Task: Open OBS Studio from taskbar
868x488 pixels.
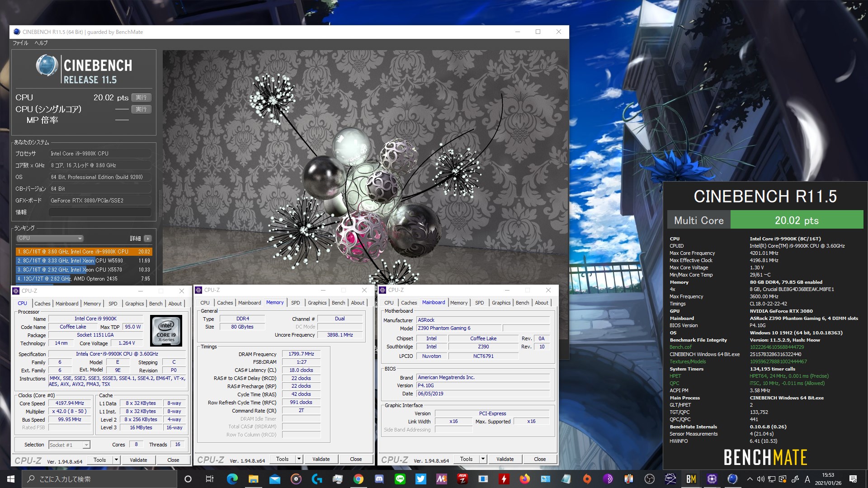Action: [x=650, y=479]
